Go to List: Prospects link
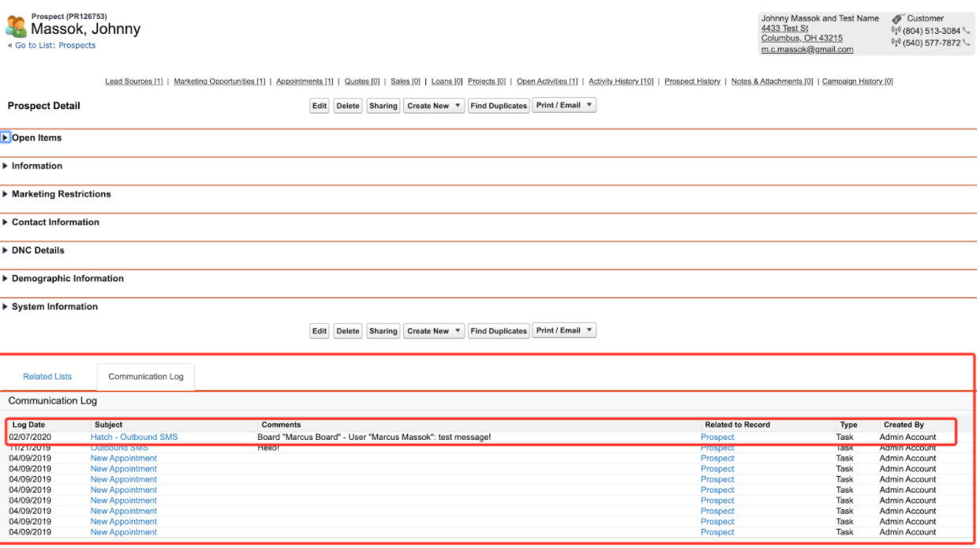The image size is (980, 548). [x=55, y=46]
